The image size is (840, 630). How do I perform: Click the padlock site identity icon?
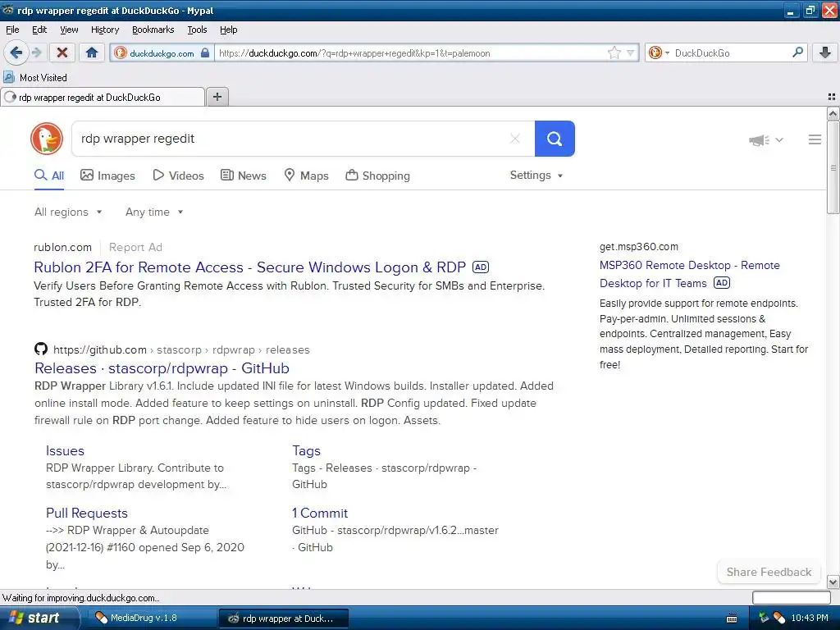pyautogui.click(x=204, y=53)
